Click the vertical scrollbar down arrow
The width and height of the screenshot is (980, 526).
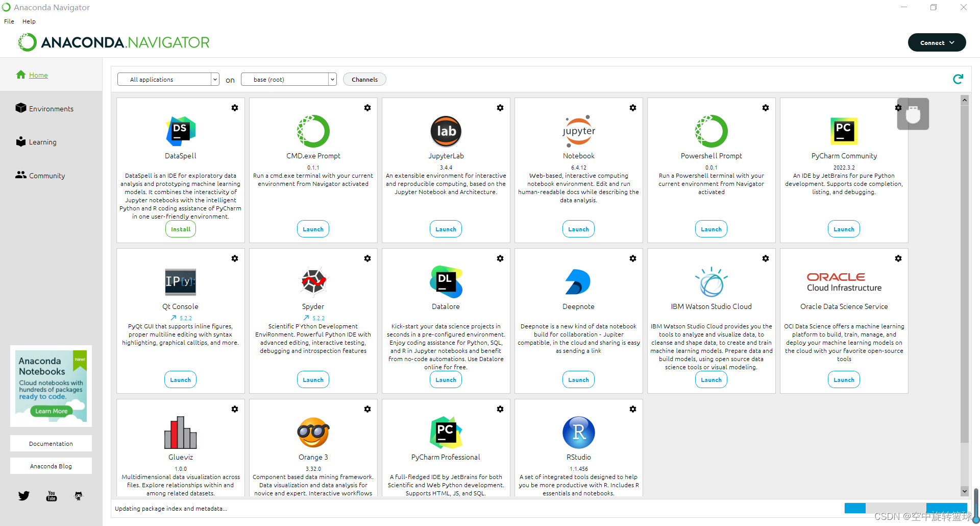tap(965, 491)
